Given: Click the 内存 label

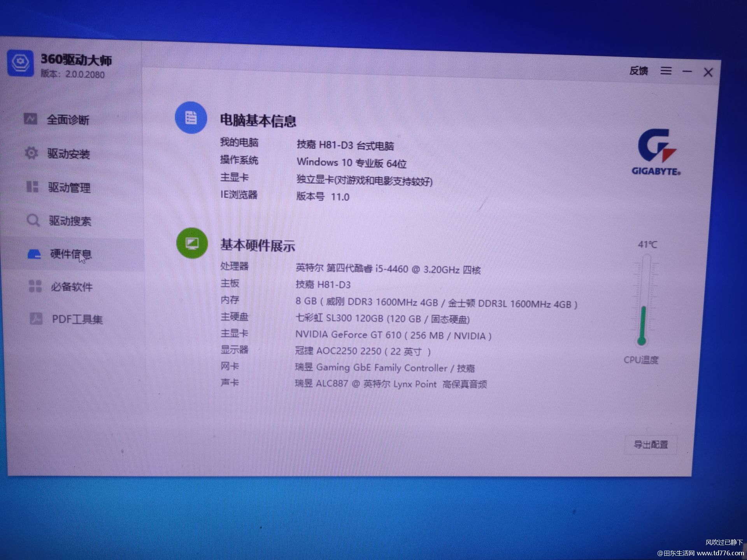Looking at the screenshot, I should pyautogui.click(x=230, y=300).
